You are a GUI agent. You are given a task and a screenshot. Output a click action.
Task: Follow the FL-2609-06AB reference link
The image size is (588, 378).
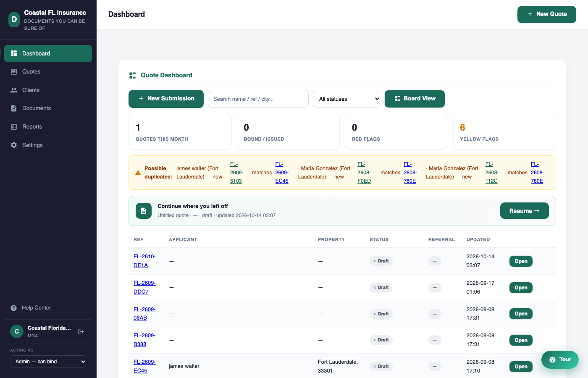coord(144,314)
